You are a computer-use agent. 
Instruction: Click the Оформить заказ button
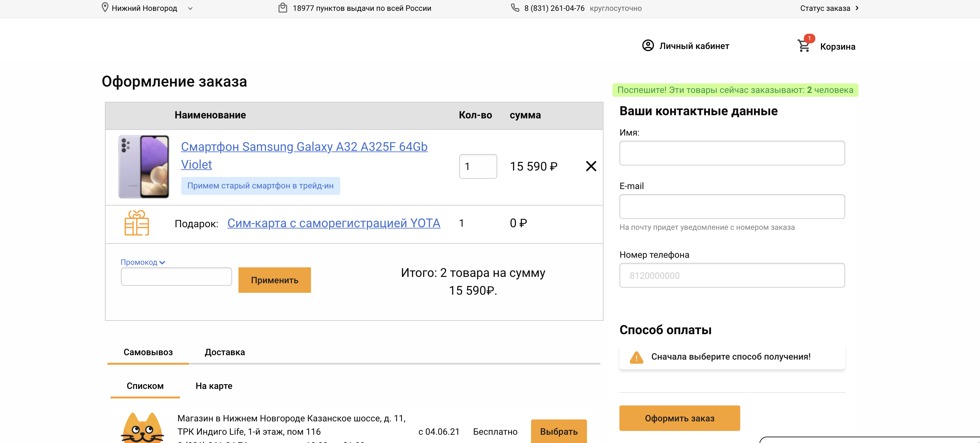click(680, 418)
